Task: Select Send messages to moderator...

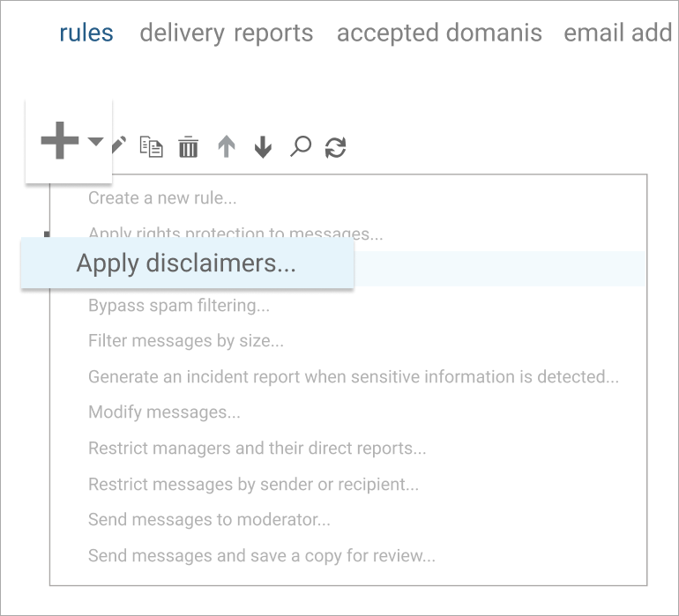Action: tap(209, 519)
